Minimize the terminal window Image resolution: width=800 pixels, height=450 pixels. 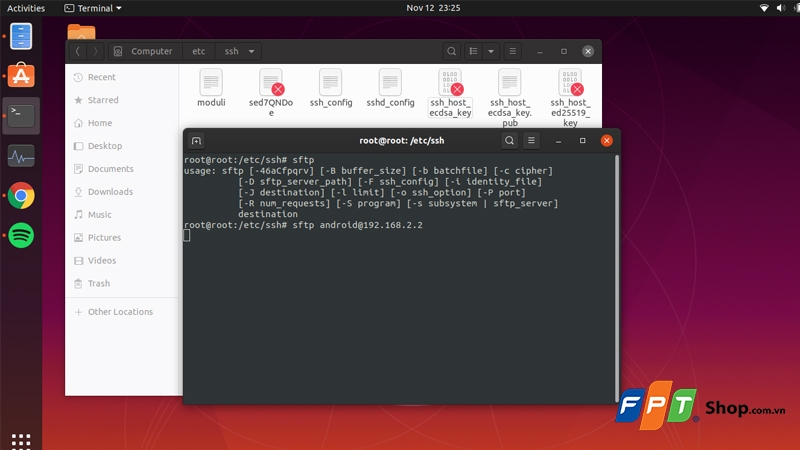559,141
